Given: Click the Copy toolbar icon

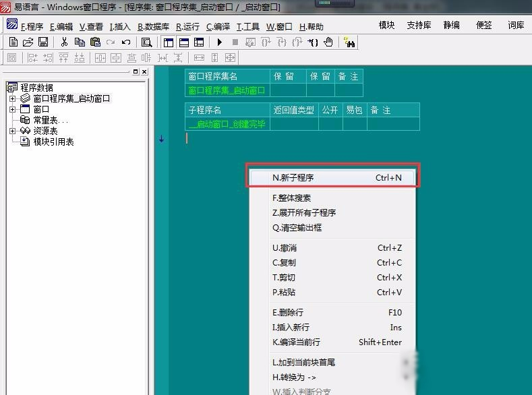Looking at the screenshot, I should click(x=80, y=42).
